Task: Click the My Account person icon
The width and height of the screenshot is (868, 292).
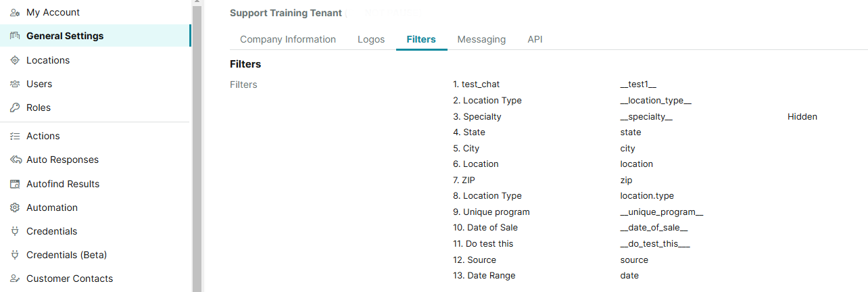Action: [15, 12]
